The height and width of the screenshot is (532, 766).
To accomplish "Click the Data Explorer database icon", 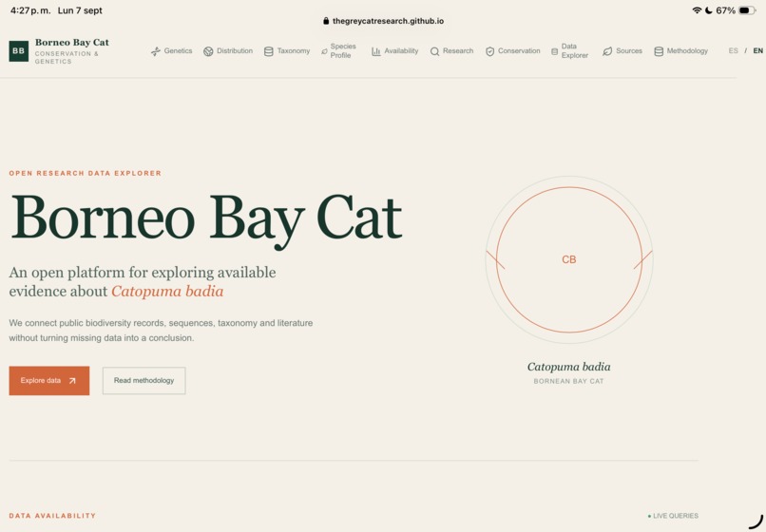I will tap(554, 51).
